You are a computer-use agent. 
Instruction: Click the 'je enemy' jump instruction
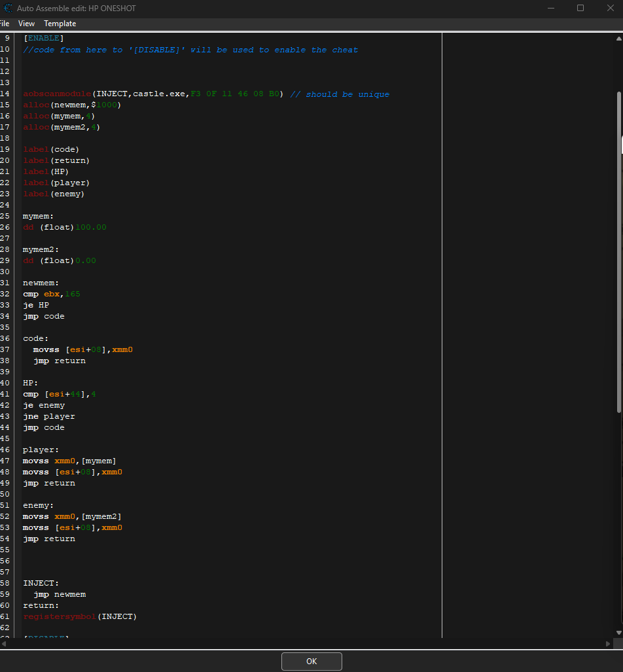pos(44,405)
